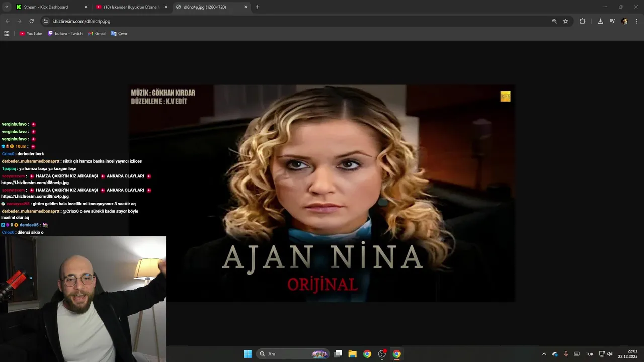Close the İskender Büyük'ün Efsane tab
644x362 pixels.
pyautogui.click(x=166, y=7)
